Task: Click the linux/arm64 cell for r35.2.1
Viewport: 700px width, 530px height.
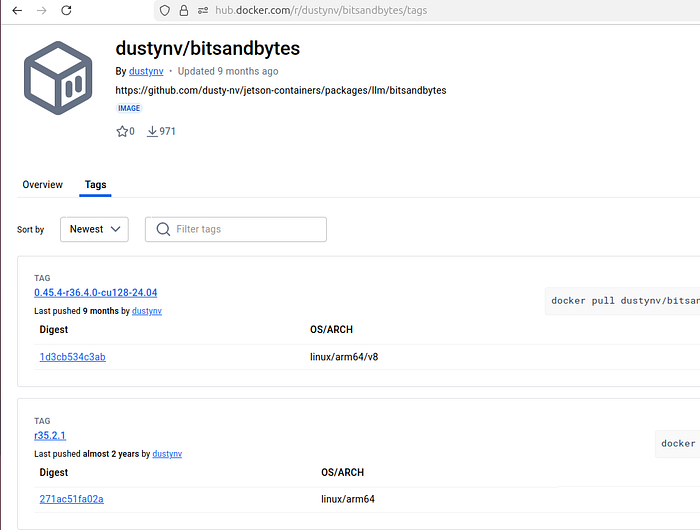Action: pos(348,499)
